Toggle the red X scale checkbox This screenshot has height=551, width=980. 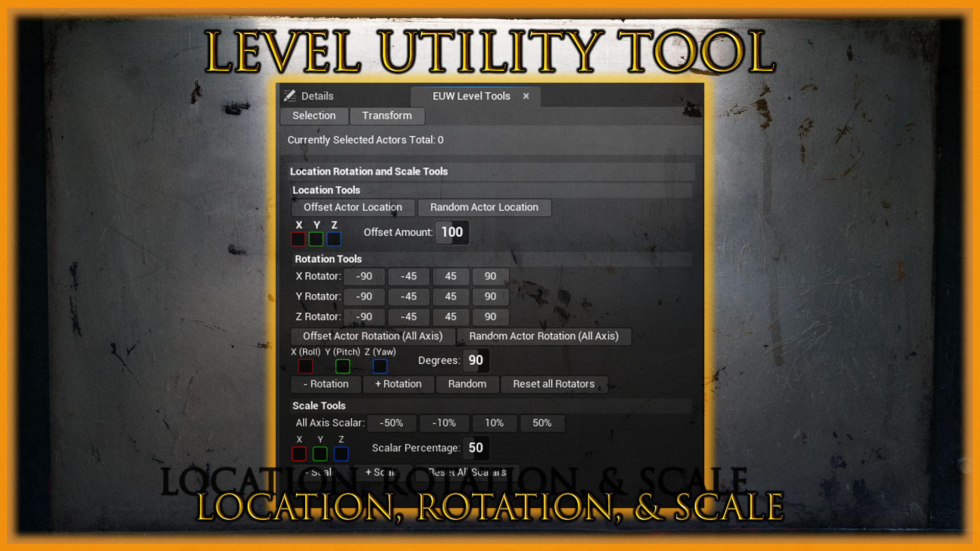tap(299, 454)
